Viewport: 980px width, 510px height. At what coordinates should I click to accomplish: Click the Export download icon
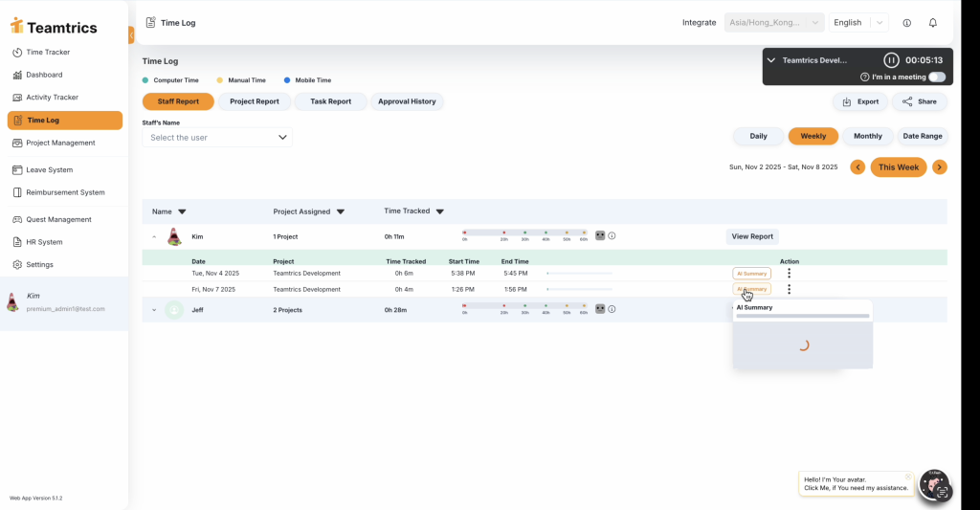[847, 101]
